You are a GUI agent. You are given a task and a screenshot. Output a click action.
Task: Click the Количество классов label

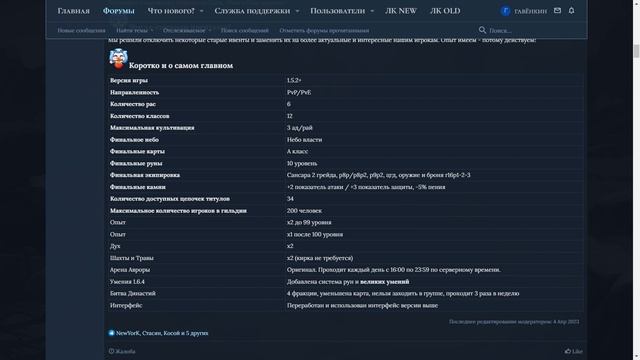[x=140, y=116]
